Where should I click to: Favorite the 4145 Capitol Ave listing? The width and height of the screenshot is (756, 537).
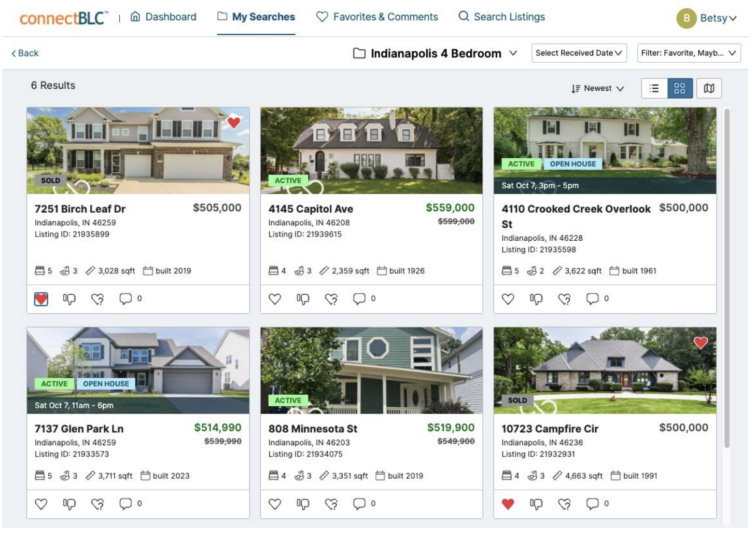275,299
